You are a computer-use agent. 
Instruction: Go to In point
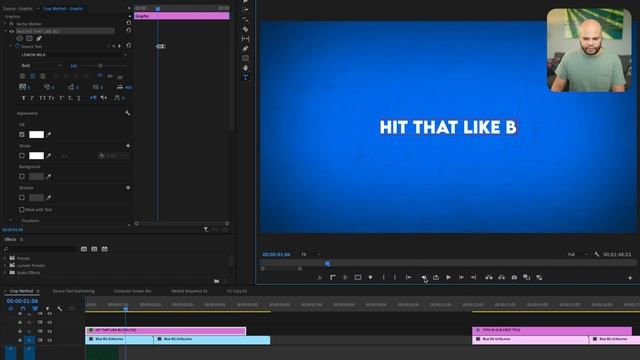pos(409,278)
